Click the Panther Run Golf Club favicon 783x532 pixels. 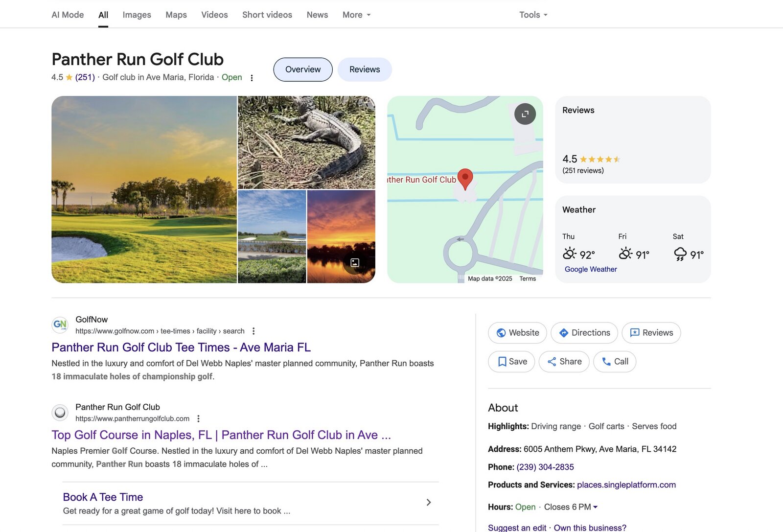tap(60, 413)
